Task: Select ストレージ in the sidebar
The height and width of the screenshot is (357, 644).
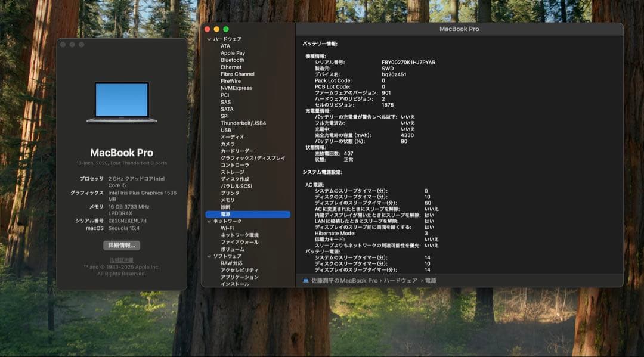Action: pos(233,172)
